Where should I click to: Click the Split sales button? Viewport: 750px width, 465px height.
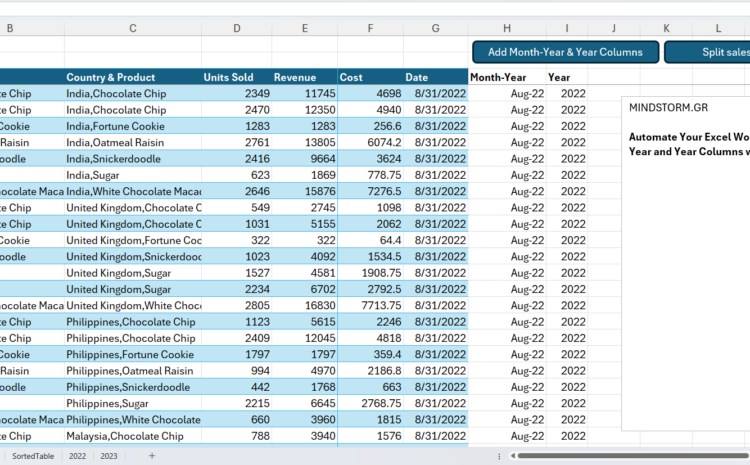(707, 52)
